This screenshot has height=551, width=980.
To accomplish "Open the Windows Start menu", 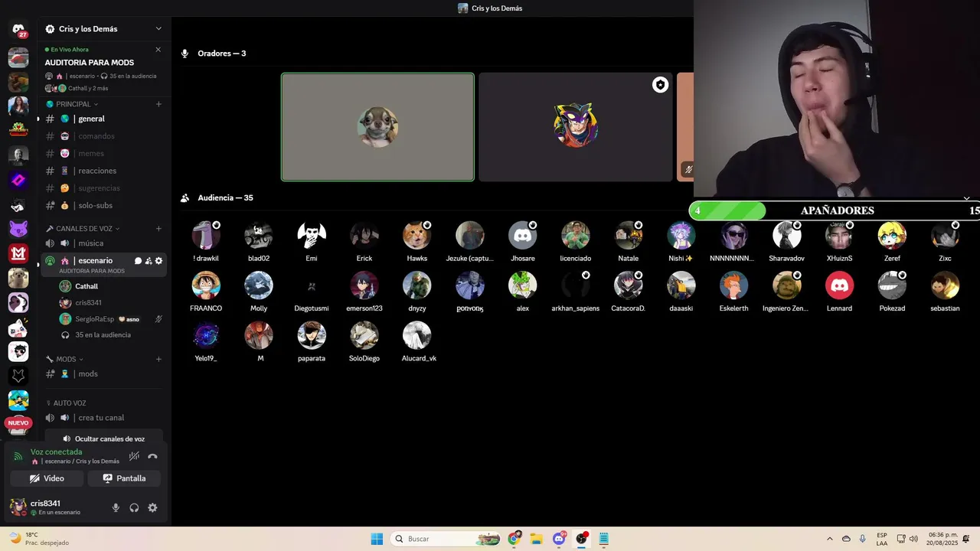I will point(377,539).
